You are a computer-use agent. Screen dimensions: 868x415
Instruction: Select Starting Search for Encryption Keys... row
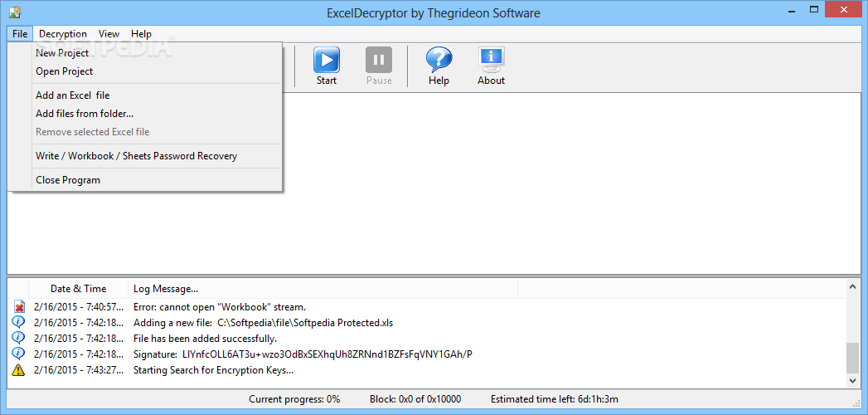[x=213, y=370]
